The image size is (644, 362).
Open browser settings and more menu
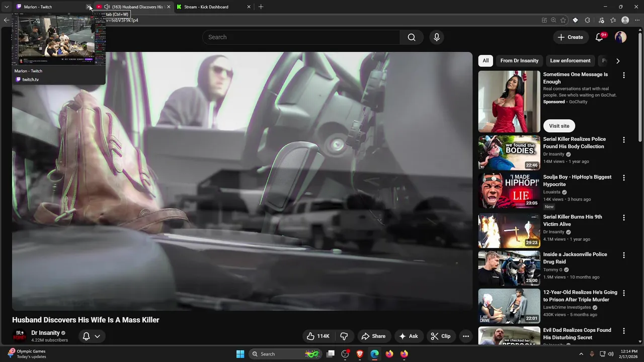point(637,20)
